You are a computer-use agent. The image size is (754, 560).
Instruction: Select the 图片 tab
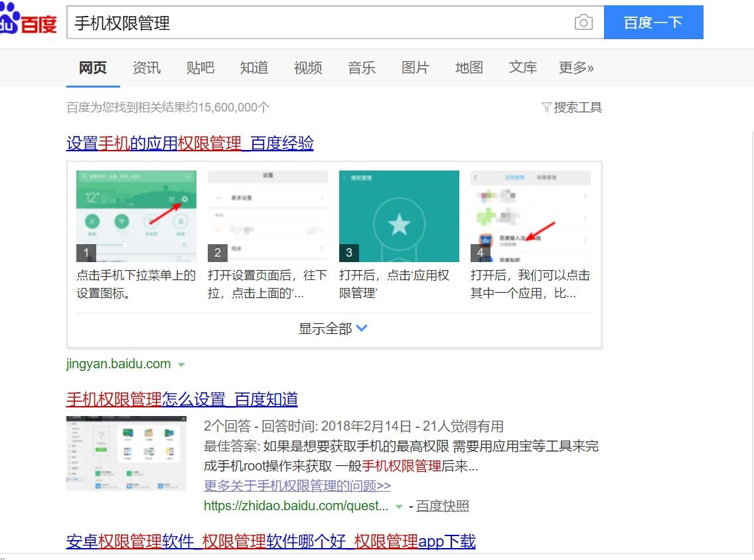pyautogui.click(x=415, y=68)
